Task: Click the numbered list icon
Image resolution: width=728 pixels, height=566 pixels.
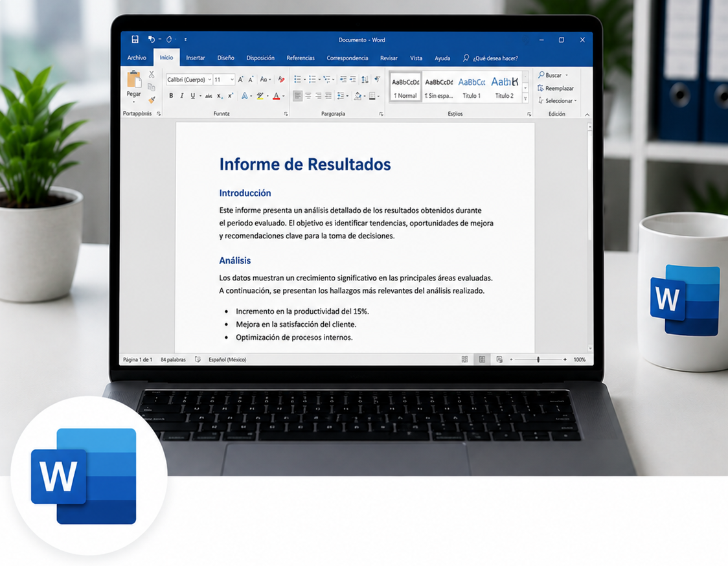Action: pyautogui.click(x=312, y=80)
